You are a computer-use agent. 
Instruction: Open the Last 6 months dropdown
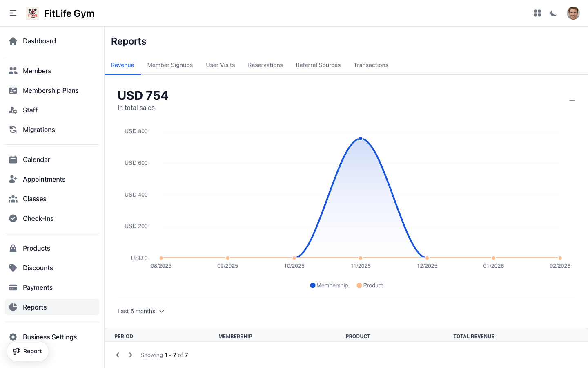141,311
